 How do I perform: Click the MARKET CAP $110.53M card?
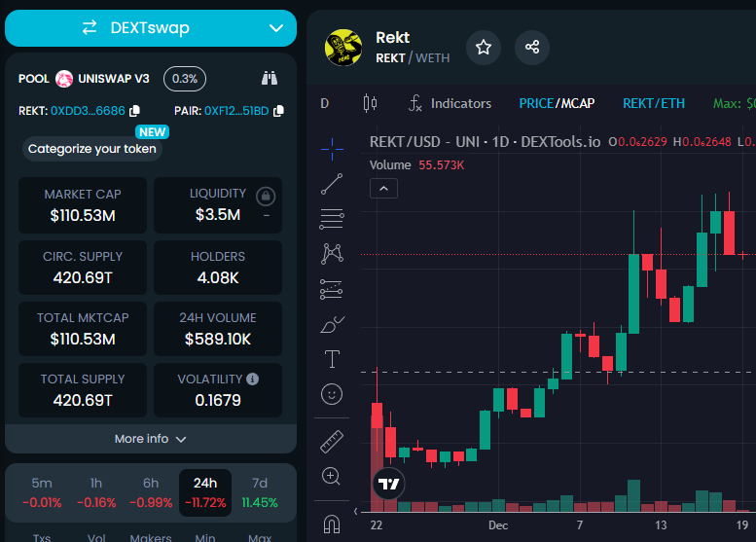point(83,205)
